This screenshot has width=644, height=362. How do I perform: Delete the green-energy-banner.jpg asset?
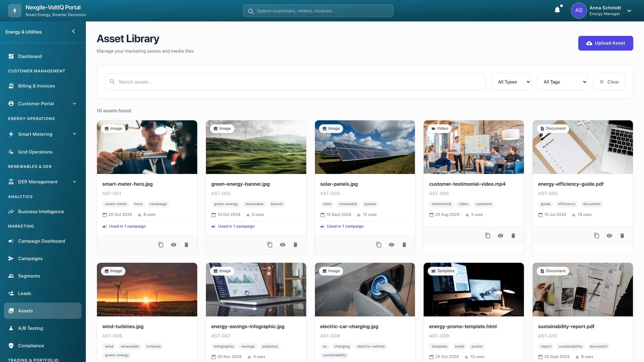[x=295, y=245]
